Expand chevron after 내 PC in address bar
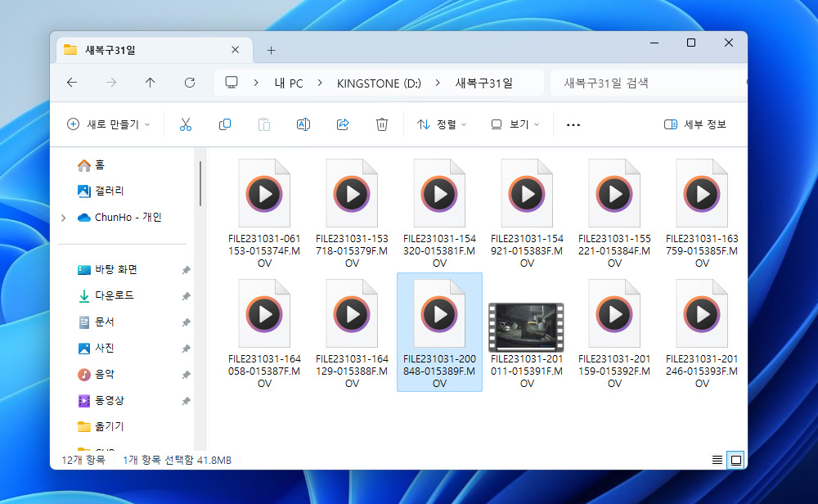This screenshot has width=818, height=504. point(320,83)
